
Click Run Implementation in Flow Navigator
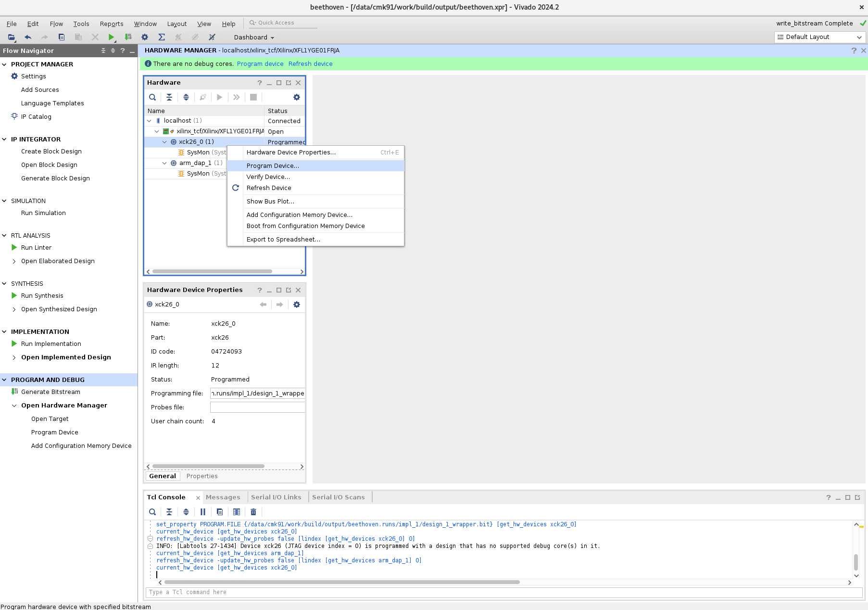click(51, 343)
